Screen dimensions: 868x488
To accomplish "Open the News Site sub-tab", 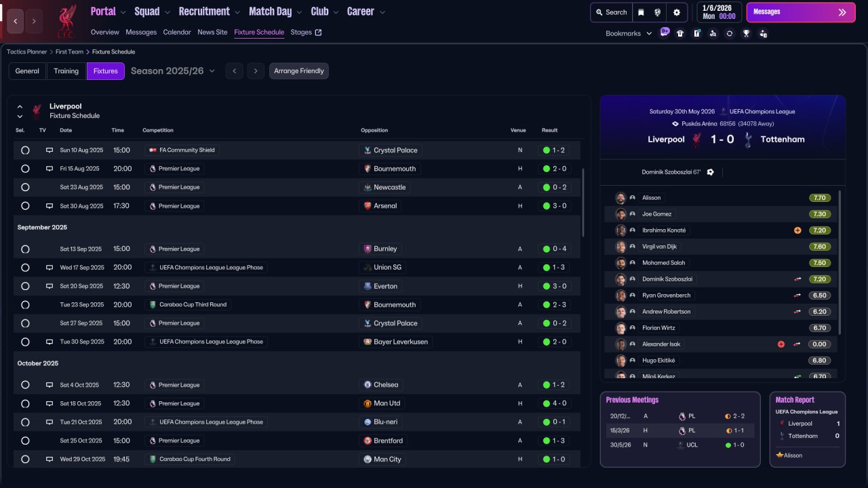I will pyautogui.click(x=212, y=32).
